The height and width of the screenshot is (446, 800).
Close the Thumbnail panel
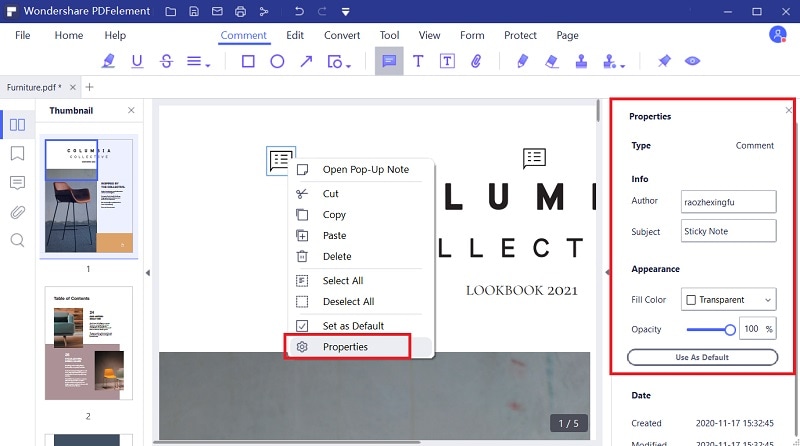tap(131, 110)
